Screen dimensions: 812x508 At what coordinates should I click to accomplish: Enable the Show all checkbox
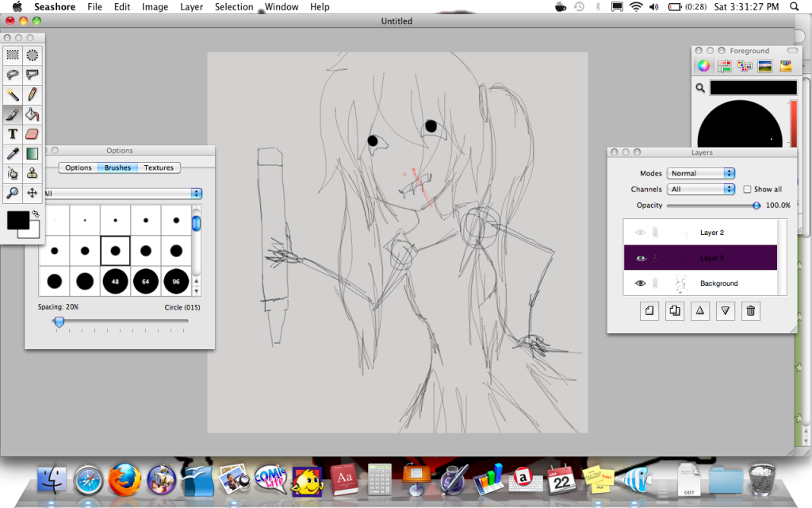[749, 189]
